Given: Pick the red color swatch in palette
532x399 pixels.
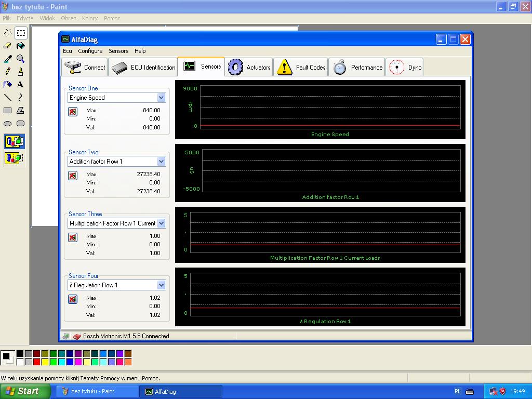Looking at the screenshot, I should pos(36,362).
